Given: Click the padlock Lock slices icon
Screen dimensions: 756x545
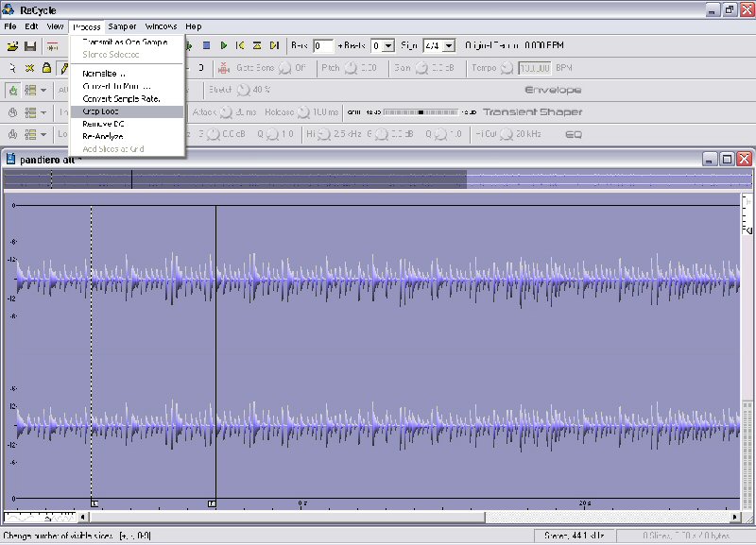Looking at the screenshot, I should tap(46, 68).
